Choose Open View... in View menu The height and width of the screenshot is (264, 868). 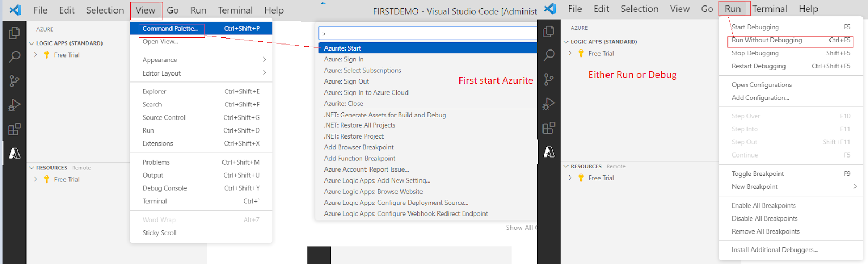pyautogui.click(x=201, y=41)
